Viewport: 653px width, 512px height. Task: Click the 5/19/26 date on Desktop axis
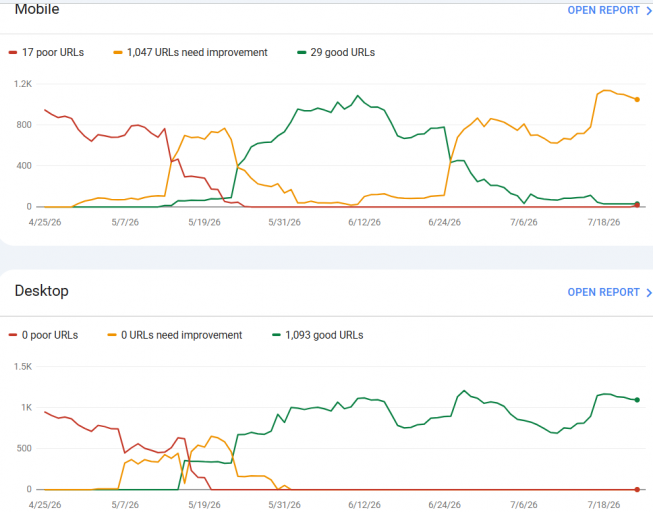click(204, 505)
